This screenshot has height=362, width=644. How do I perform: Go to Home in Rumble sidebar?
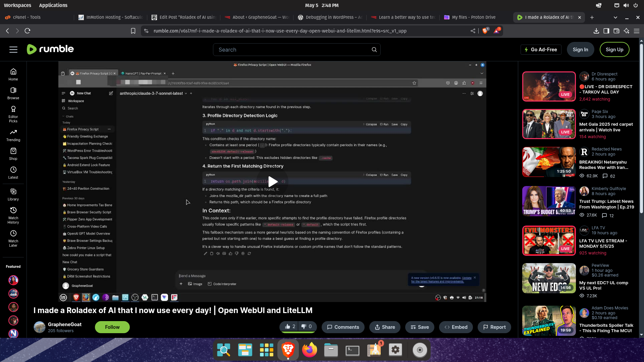click(x=13, y=74)
